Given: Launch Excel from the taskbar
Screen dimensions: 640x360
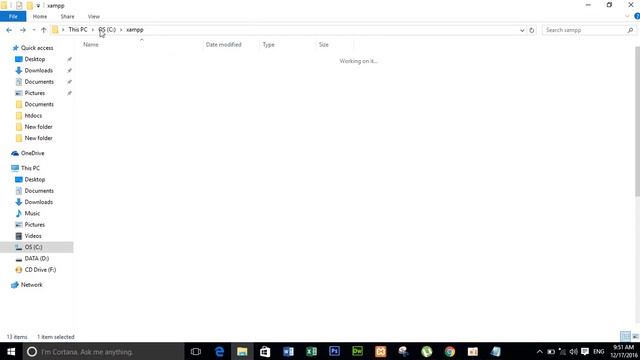Looking at the screenshot, I should pos(311,351).
